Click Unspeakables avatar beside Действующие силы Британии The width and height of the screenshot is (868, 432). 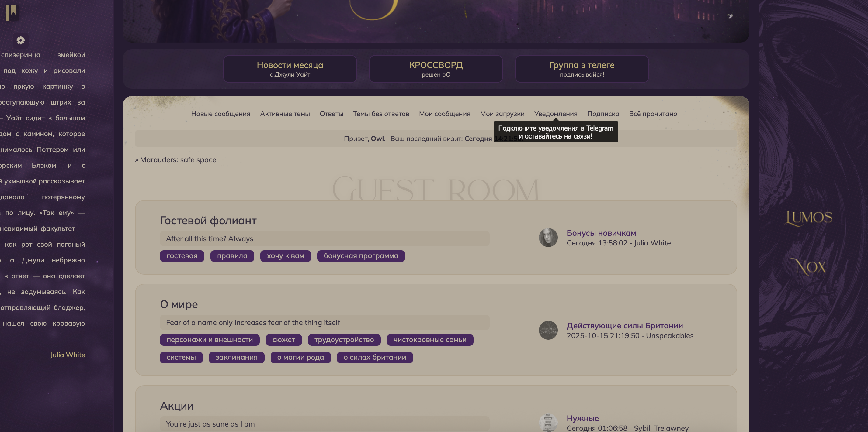[x=548, y=330]
